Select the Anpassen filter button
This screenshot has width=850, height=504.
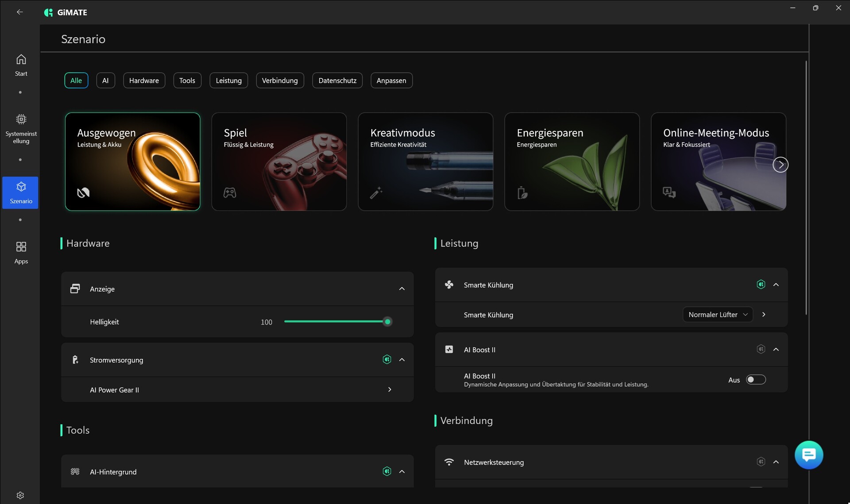pos(391,81)
